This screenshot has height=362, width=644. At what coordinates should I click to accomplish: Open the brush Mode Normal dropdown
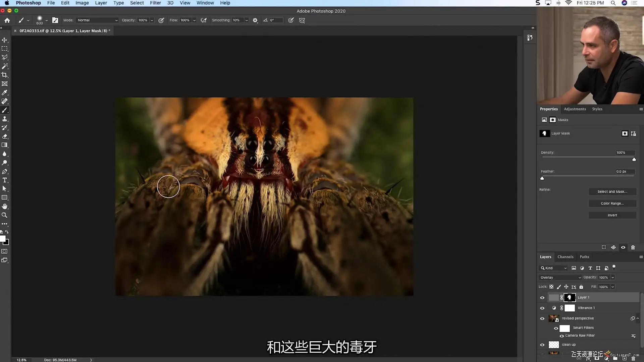point(97,20)
